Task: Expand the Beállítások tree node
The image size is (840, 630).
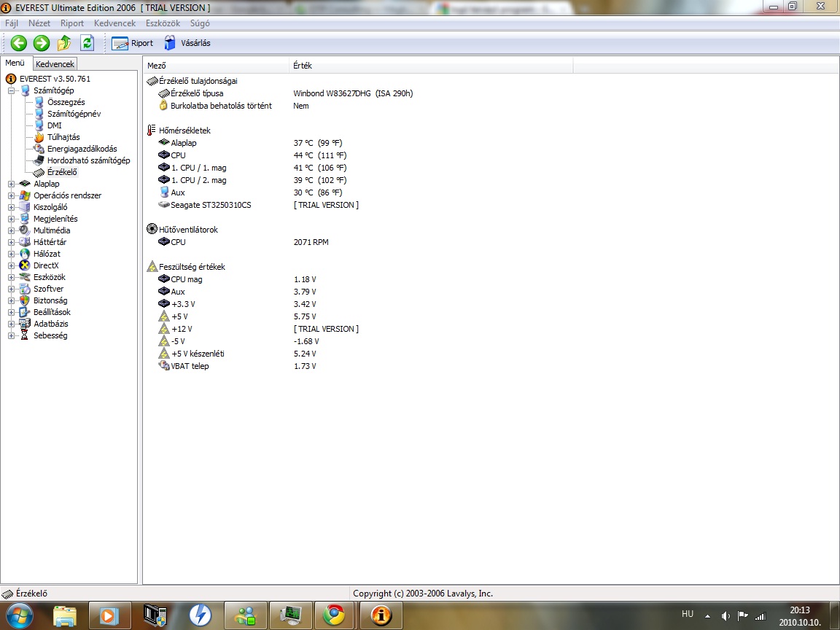Action: click(11, 312)
